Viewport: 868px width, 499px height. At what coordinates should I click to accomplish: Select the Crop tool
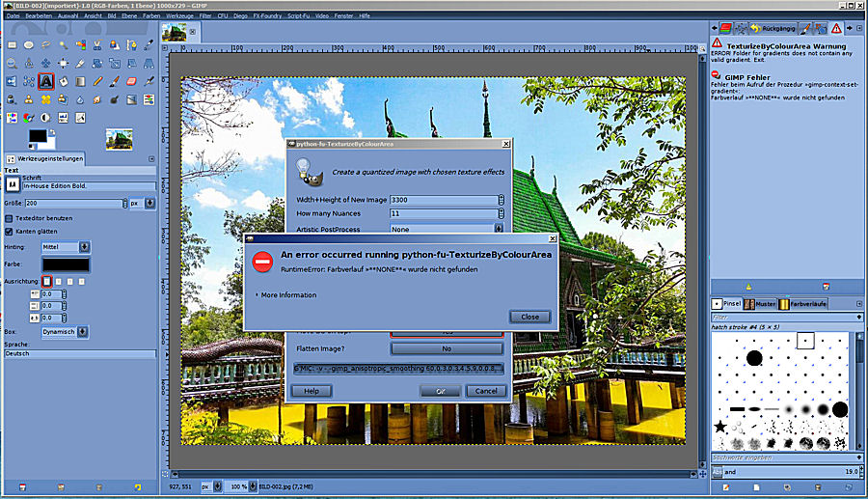(80, 63)
